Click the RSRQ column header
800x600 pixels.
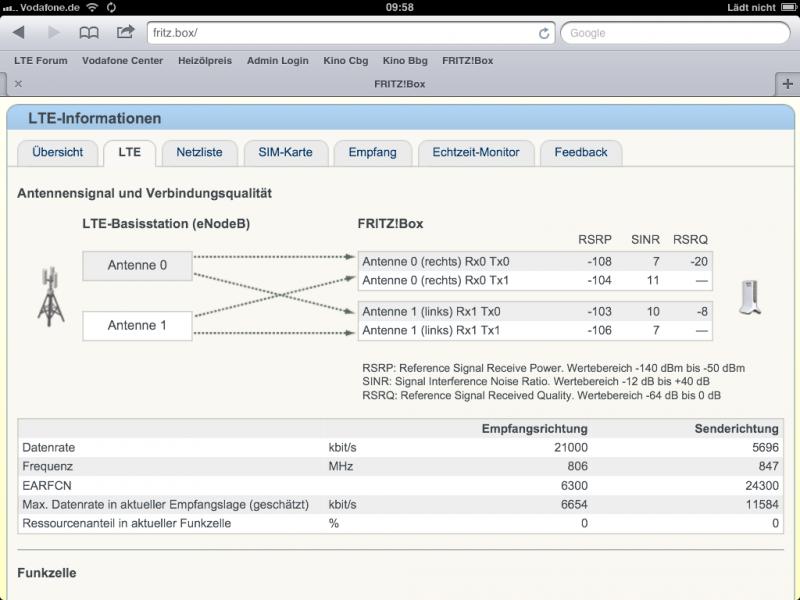click(x=690, y=240)
